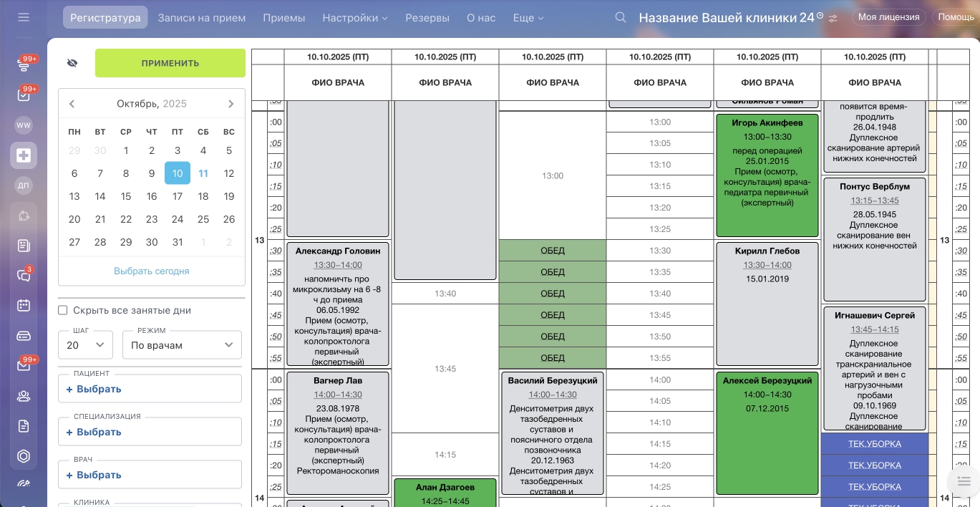
Task: Go to Записи на прием tab
Action: tap(202, 18)
